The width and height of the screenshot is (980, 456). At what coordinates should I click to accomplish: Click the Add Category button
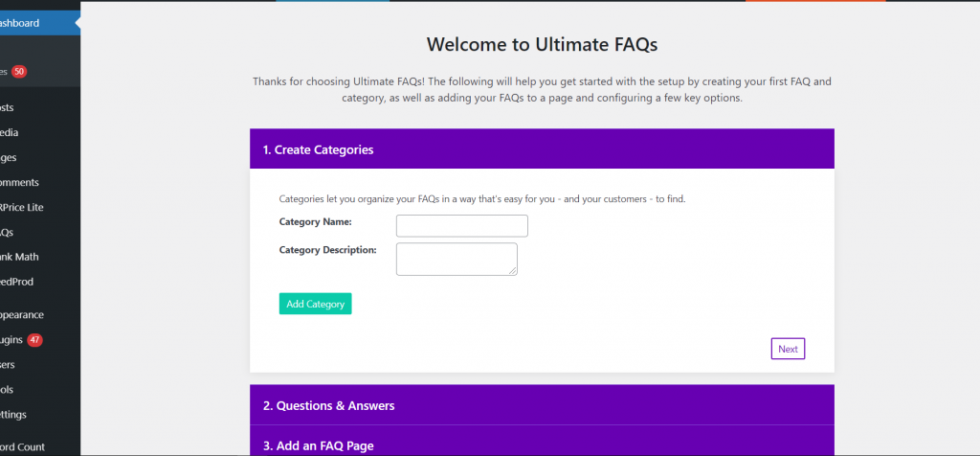(315, 304)
